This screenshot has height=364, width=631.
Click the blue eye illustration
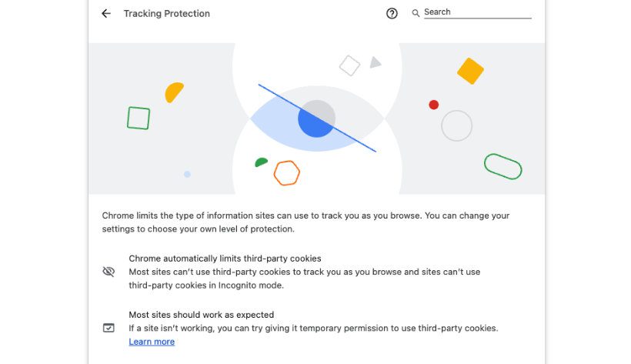tap(317, 119)
